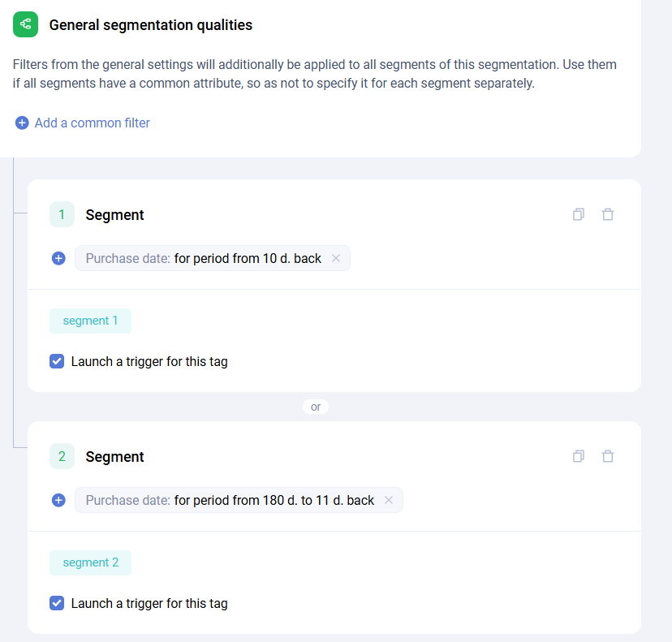This screenshot has width=672, height=642.
Task: Delete Segment 2 using the trash icon
Action: point(608,457)
